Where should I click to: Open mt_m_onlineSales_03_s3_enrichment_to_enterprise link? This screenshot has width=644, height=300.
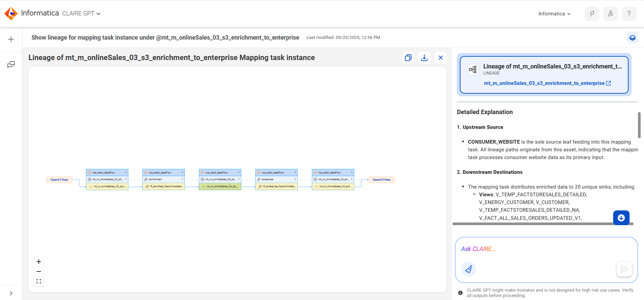click(547, 83)
